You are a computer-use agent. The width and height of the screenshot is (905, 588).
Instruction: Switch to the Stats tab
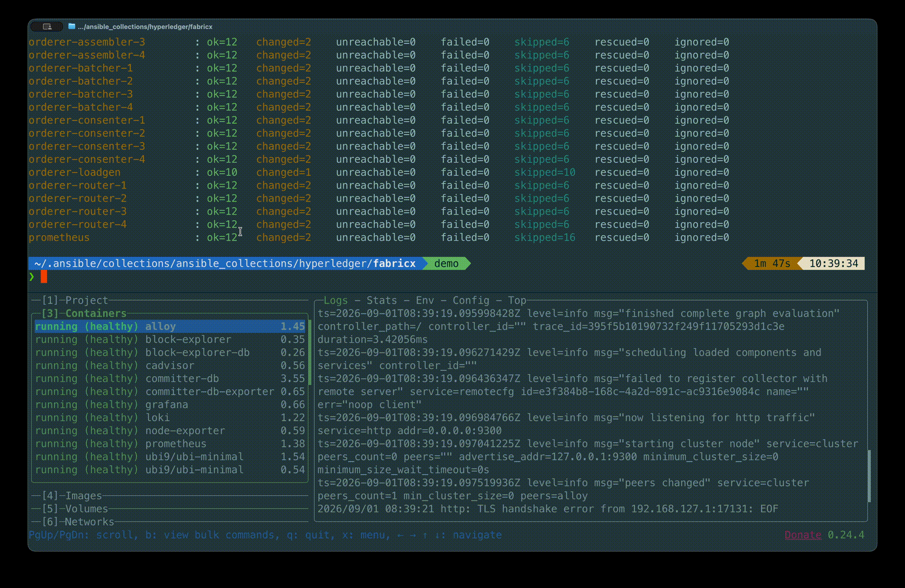pyautogui.click(x=381, y=300)
